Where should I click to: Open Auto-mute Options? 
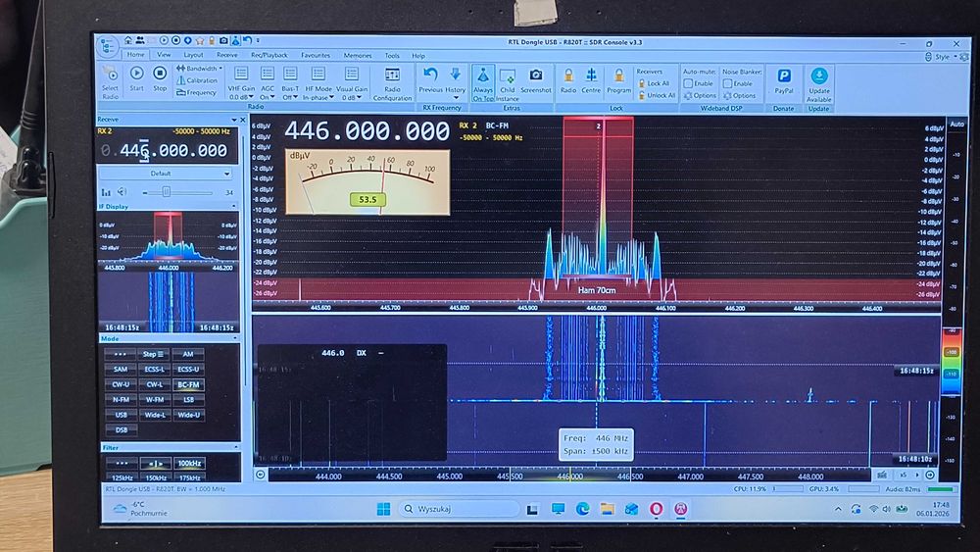click(700, 96)
